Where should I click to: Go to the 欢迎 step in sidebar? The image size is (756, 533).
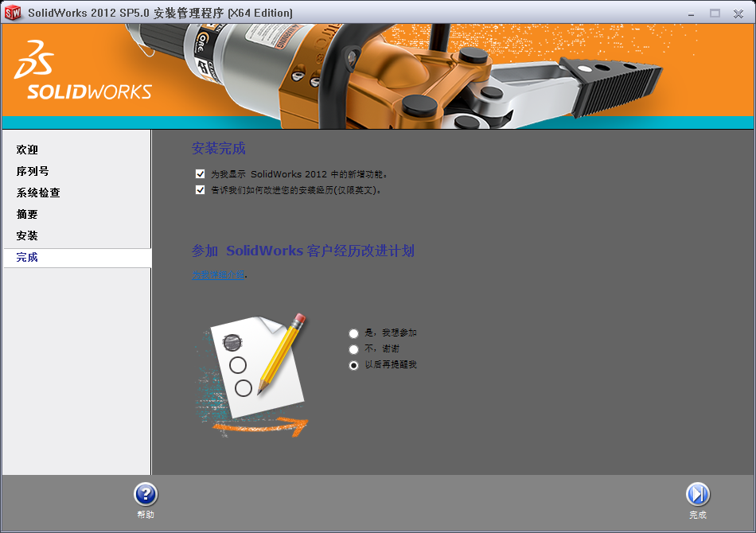point(27,150)
